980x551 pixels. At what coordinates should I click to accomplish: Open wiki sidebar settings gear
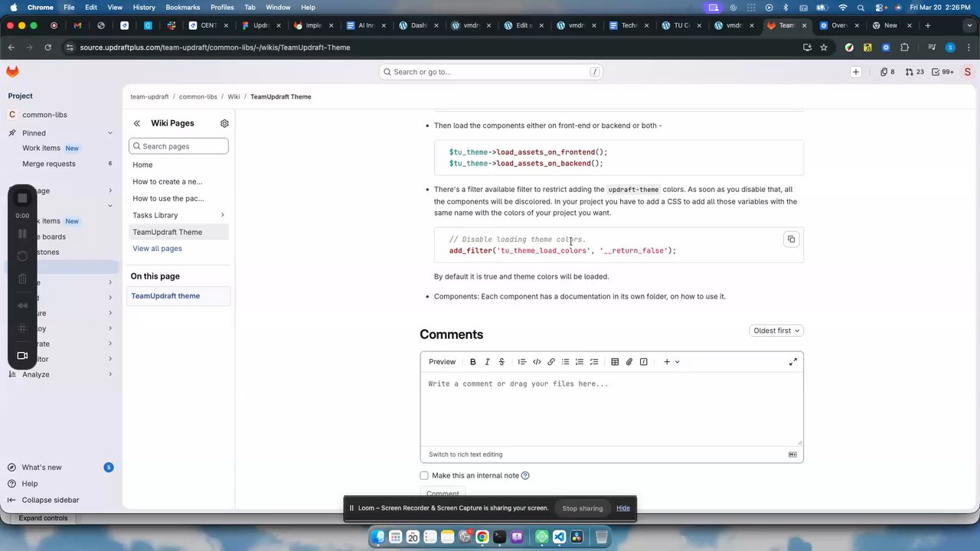[x=224, y=123]
